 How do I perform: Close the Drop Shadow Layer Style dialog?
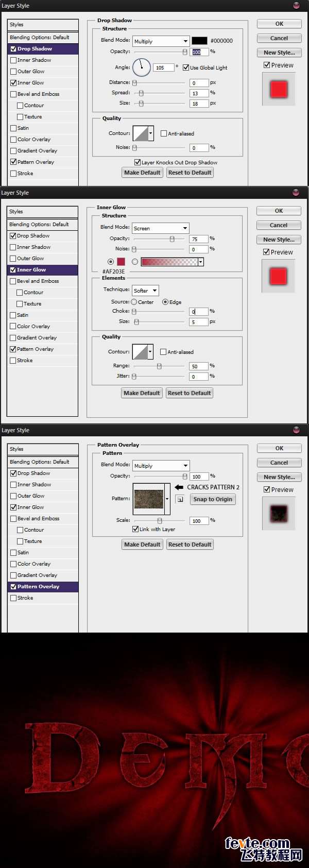tap(296, 6)
